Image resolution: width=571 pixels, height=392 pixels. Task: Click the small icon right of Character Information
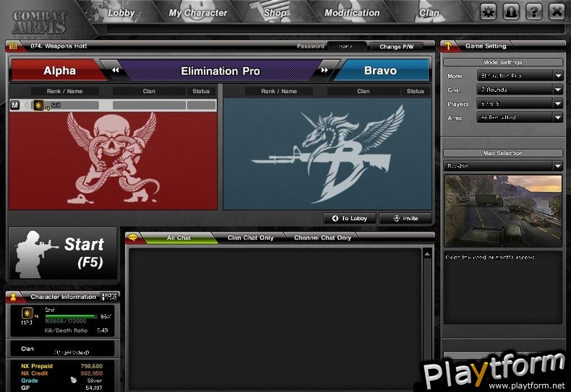tap(109, 297)
